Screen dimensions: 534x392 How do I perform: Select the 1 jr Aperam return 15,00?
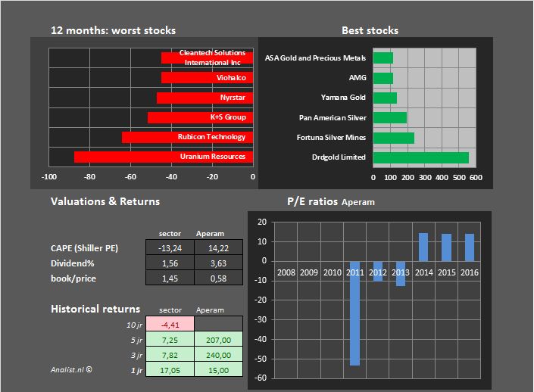pos(219,369)
